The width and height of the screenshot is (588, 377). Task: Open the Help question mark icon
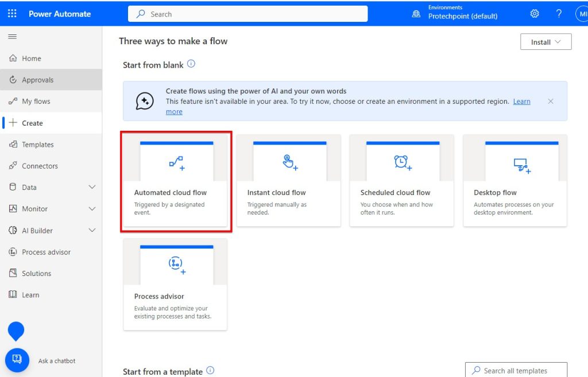click(559, 14)
